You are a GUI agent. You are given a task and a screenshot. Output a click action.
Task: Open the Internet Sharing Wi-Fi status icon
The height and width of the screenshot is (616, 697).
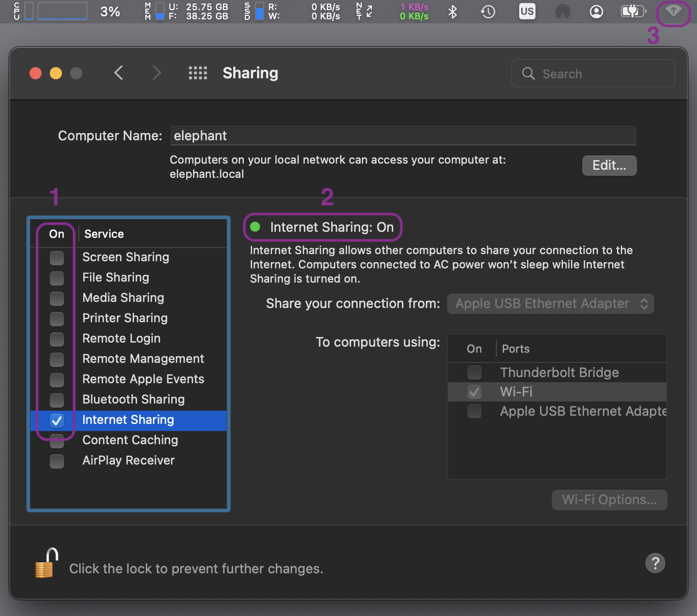673,12
